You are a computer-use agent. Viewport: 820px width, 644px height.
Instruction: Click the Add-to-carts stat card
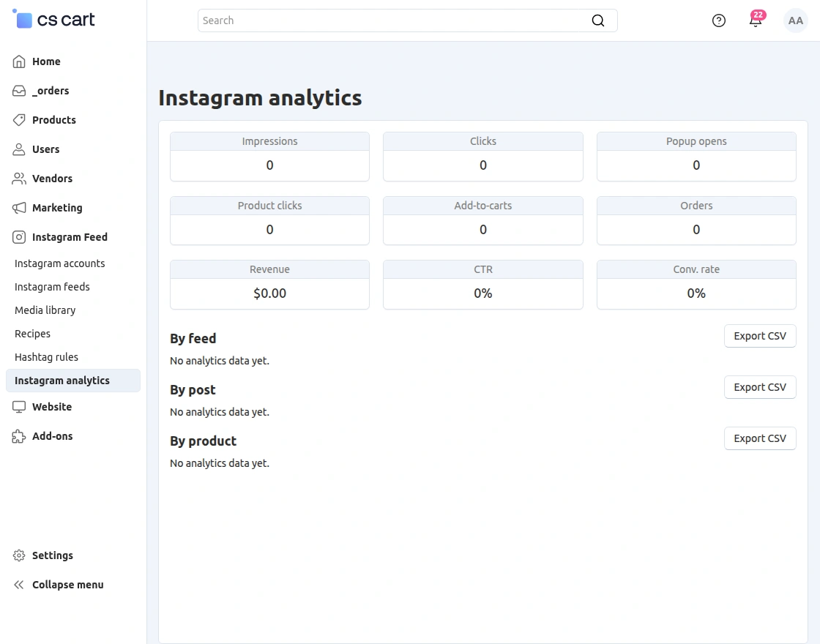(x=483, y=220)
